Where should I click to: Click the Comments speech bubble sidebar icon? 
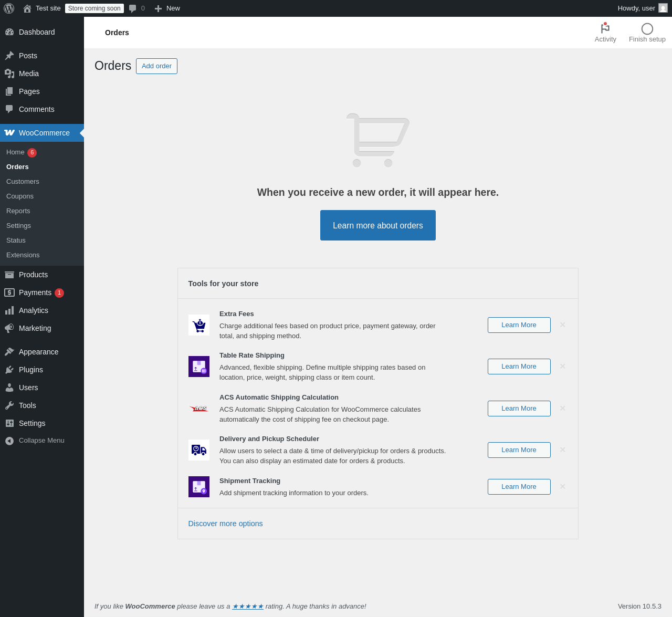(x=9, y=109)
